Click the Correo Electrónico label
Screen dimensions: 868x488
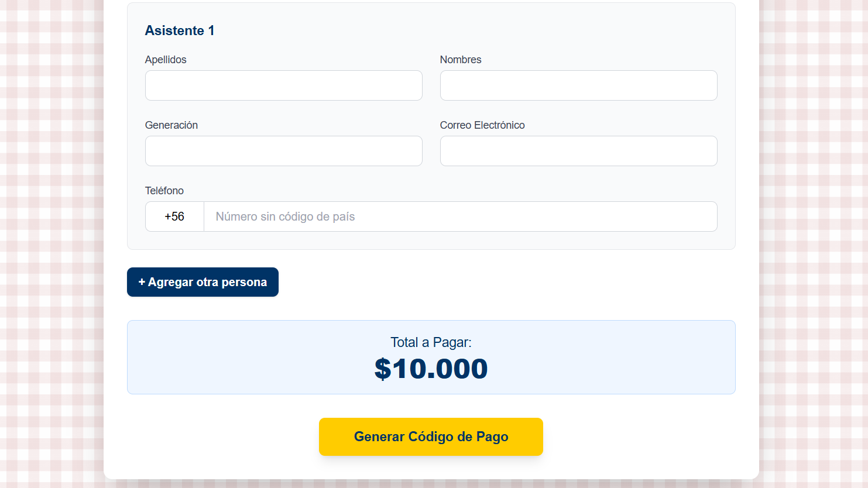pos(482,125)
